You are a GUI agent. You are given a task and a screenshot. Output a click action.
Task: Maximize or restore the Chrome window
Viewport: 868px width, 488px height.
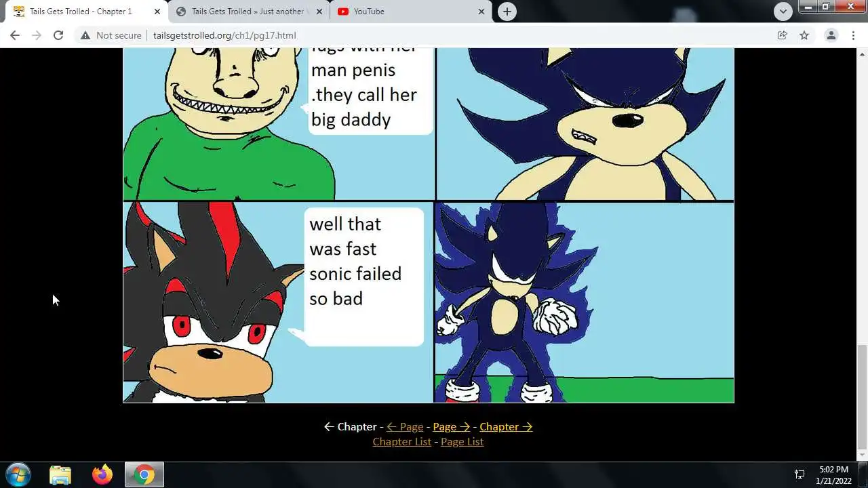(826, 7)
